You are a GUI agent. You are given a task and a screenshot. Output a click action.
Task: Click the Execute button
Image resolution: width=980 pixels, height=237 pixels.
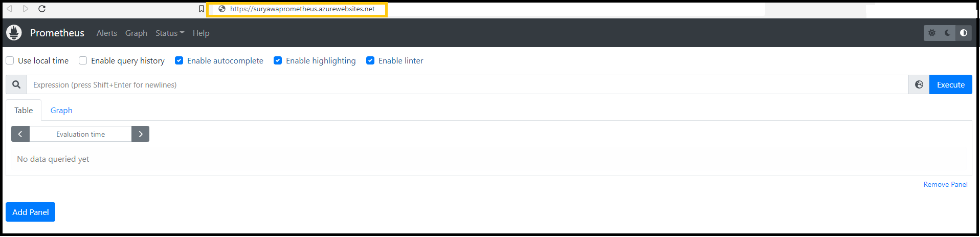tap(950, 84)
